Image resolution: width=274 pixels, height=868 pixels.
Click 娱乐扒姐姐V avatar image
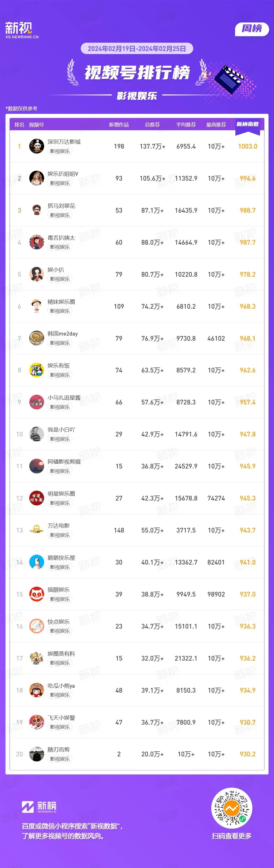click(36, 178)
